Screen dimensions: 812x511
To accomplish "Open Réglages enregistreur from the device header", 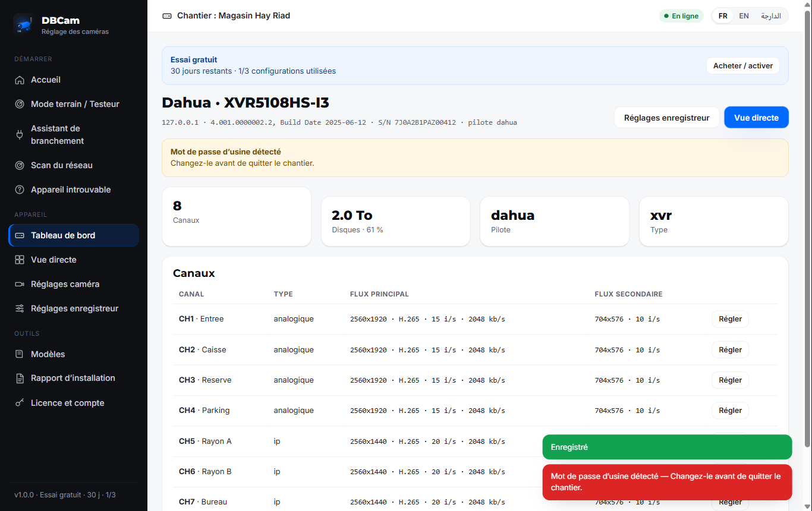I will pyautogui.click(x=666, y=118).
